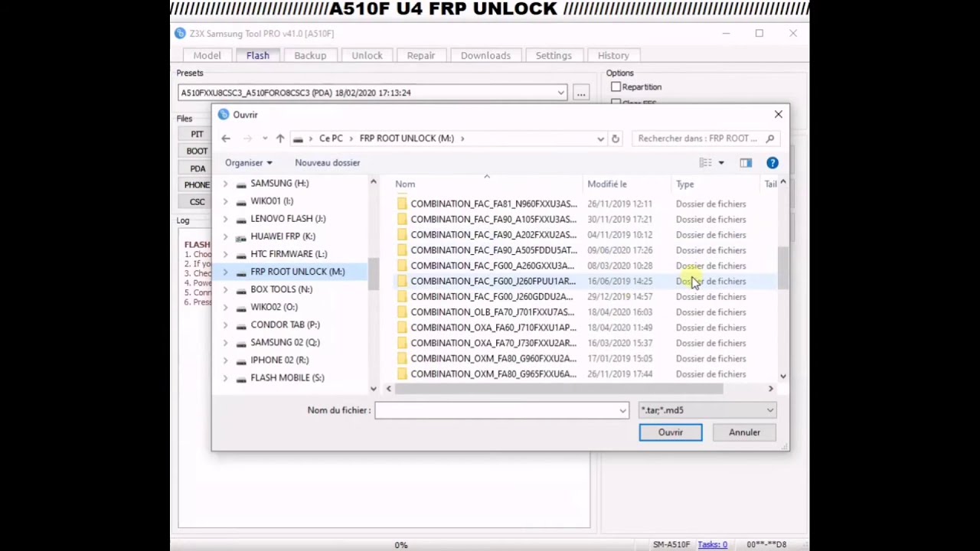Open the Tasks: 0 link

pos(712,545)
